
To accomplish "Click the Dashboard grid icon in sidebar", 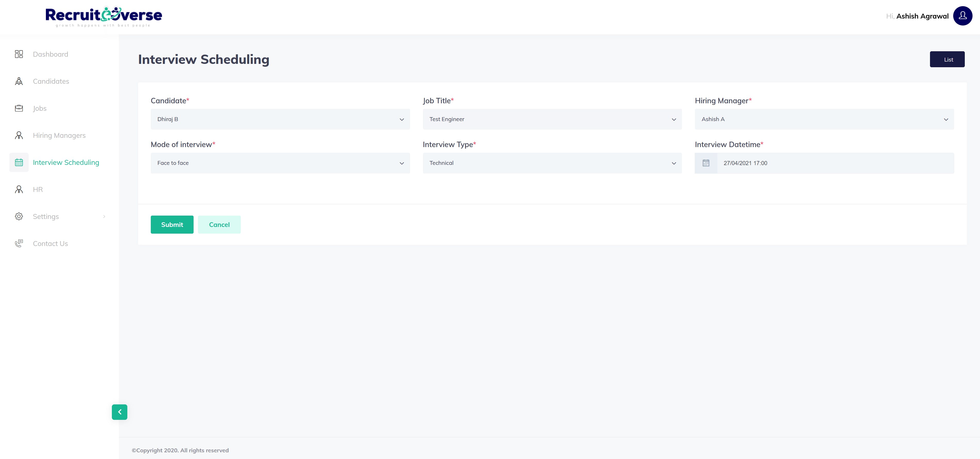I will (x=19, y=54).
